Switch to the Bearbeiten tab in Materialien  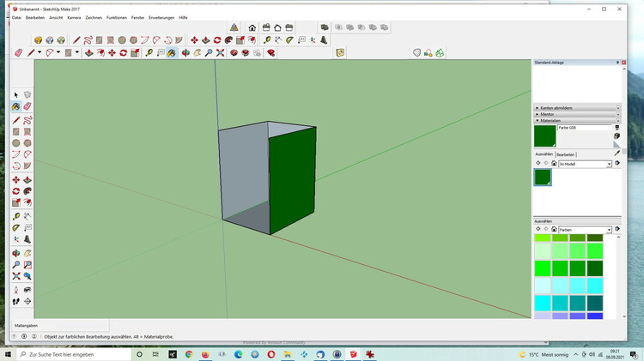pyautogui.click(x=566, y=154)
